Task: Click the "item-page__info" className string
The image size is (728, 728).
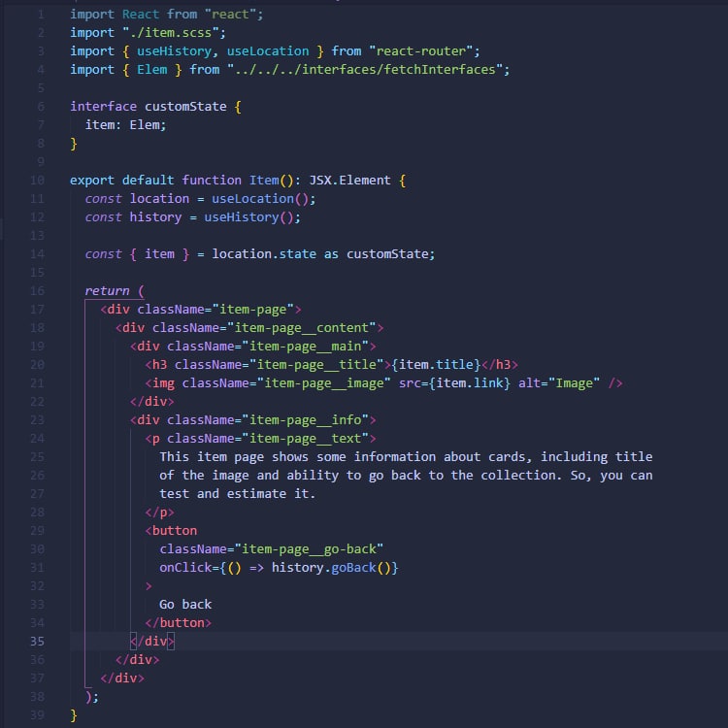Action: click(305, 420)
